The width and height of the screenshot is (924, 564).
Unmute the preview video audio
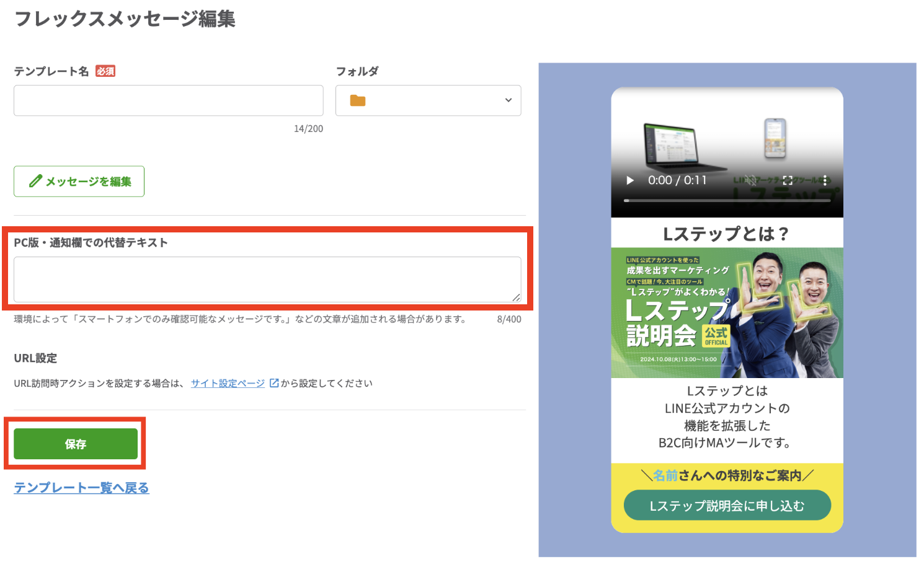click(751, 180)
